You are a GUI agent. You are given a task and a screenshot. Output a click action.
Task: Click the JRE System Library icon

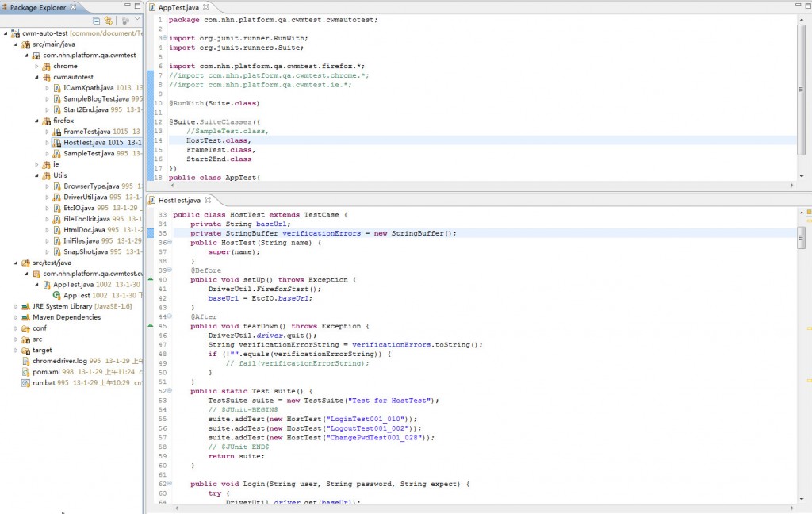pyautogui.click(x=25, y=307)
